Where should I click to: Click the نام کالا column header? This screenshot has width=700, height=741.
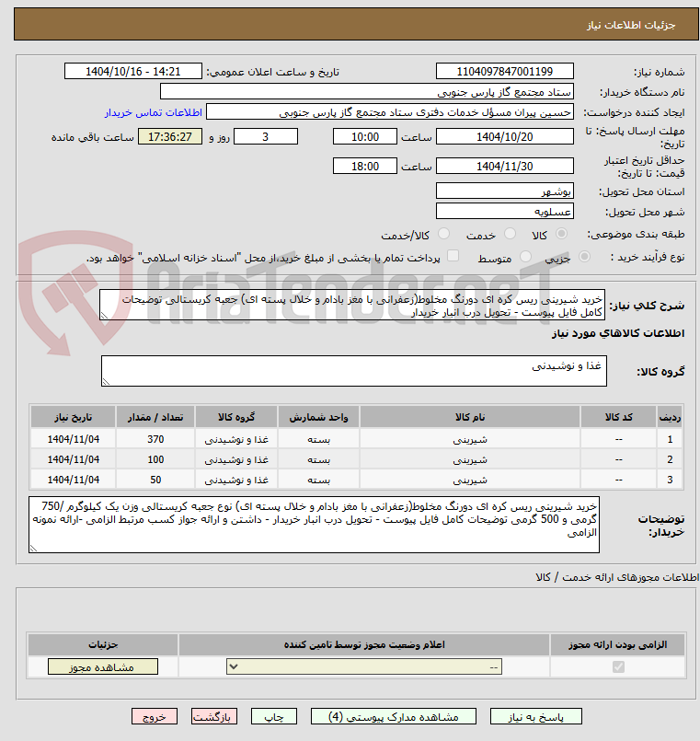[x=470, y=417]
